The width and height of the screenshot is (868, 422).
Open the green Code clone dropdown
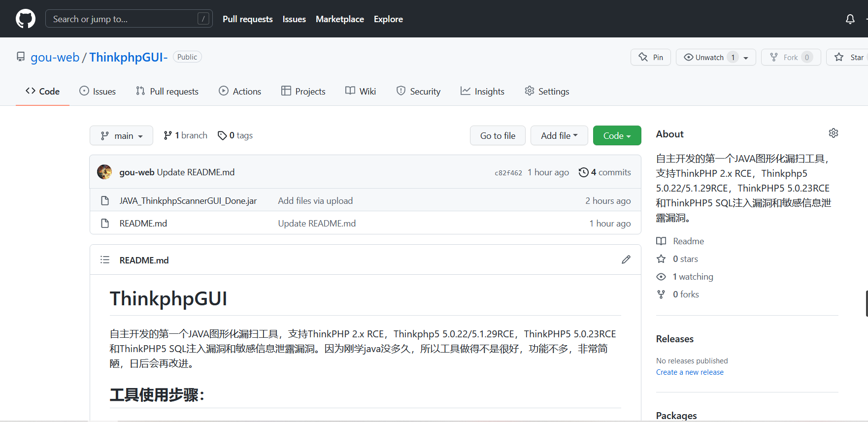[617, 135]
